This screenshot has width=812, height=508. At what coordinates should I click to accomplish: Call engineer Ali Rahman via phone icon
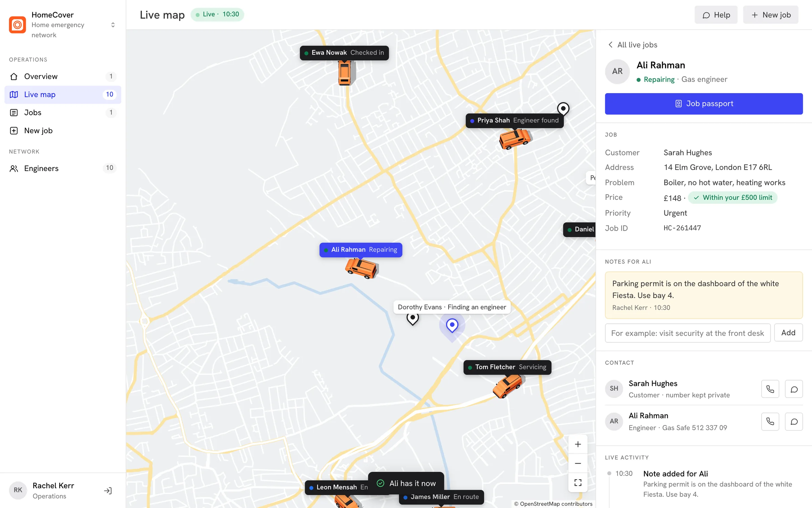click(770, 422)
